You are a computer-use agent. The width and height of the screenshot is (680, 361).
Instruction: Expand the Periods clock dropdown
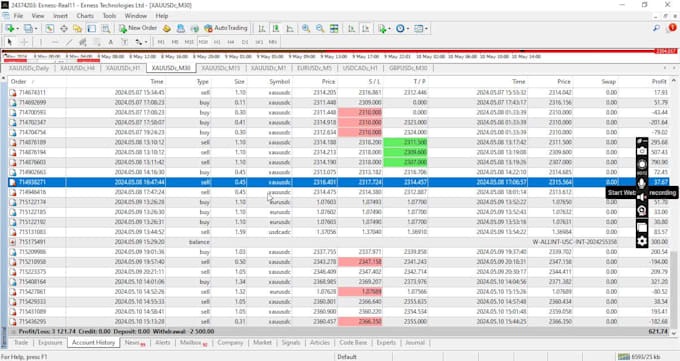tap(408, 29)
